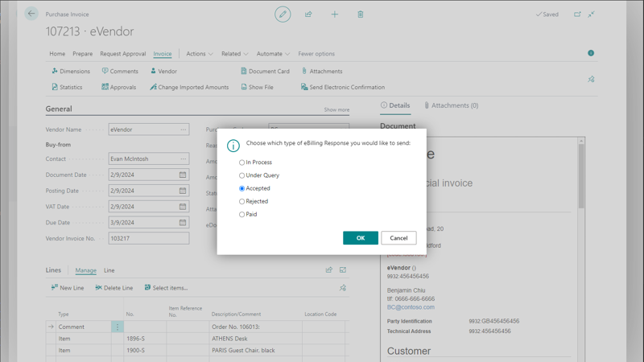
Task: Click the share icon in header
Action: 308,14
